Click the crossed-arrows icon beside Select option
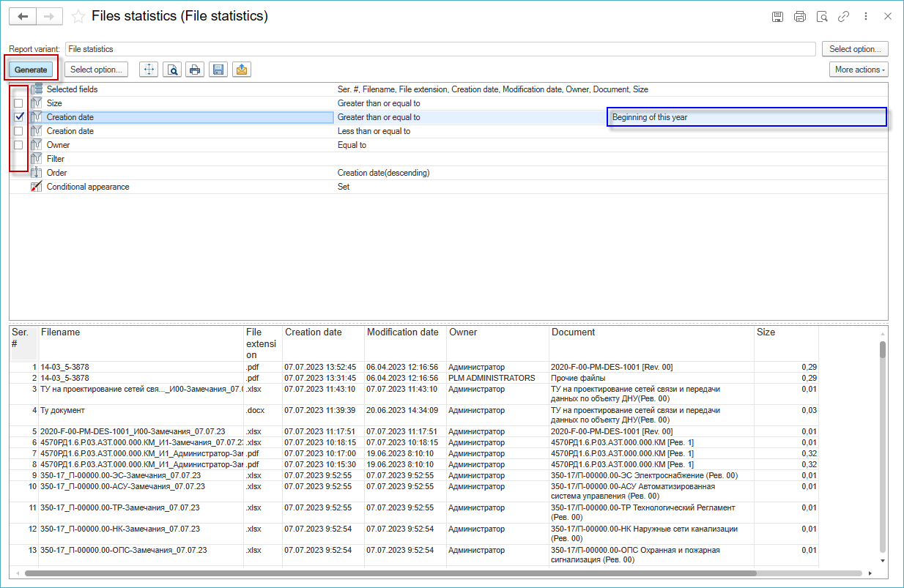This screenshot has width=904, height=588. coord(149,70)
